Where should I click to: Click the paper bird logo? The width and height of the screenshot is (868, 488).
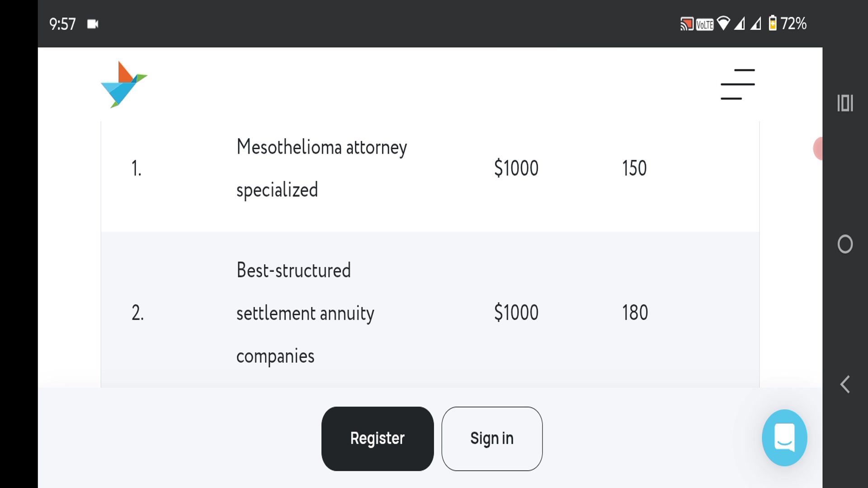tap(124, 84)
